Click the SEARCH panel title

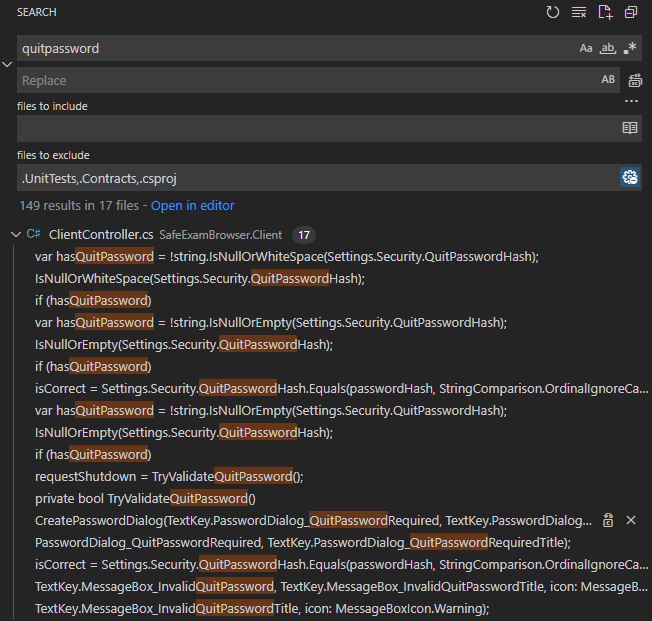click(x=37, y=12)
